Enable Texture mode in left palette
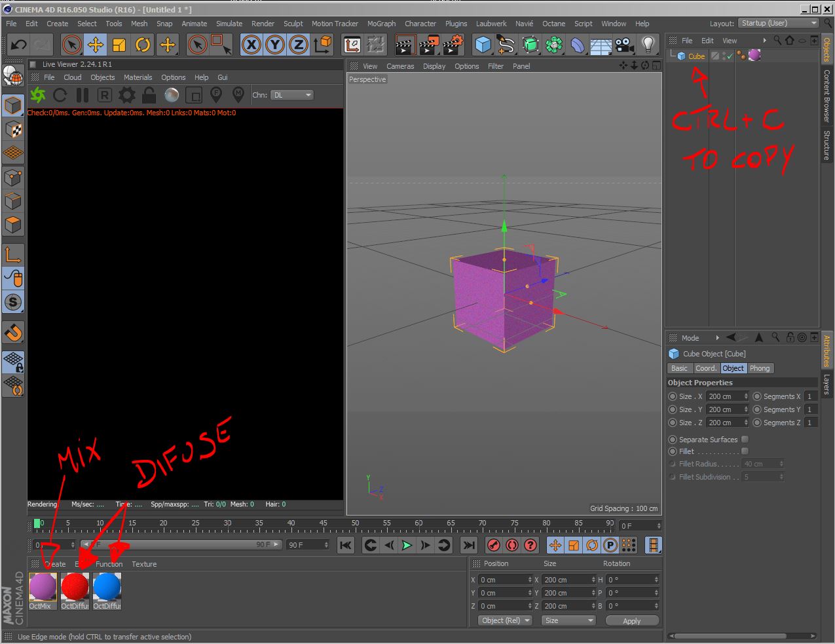Screen dimensions: 835x644 click(x=14, y=129)
